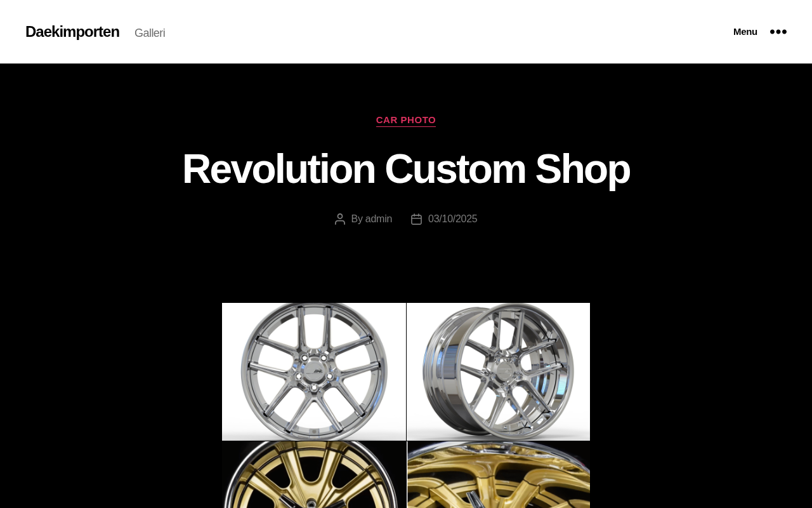Open the Menu label in the header
The image size is (812, 508).
745,32
